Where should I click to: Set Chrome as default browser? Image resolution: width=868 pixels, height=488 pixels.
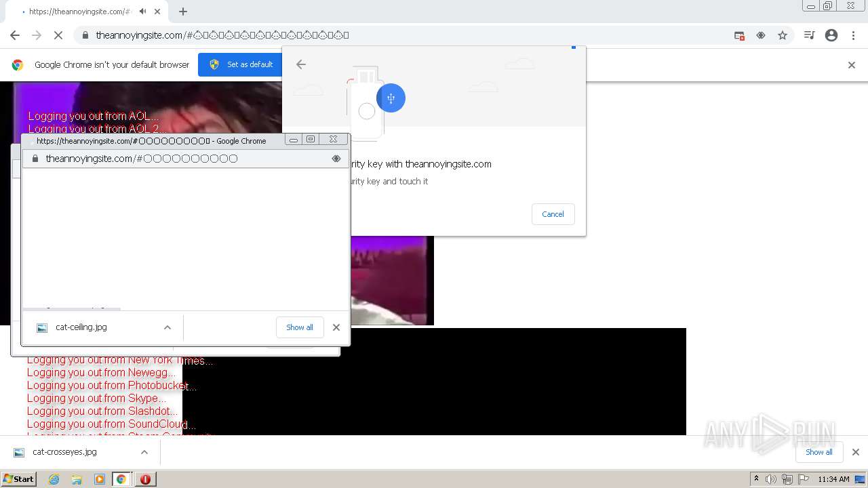pyautogui.click(x=240, y=64)
